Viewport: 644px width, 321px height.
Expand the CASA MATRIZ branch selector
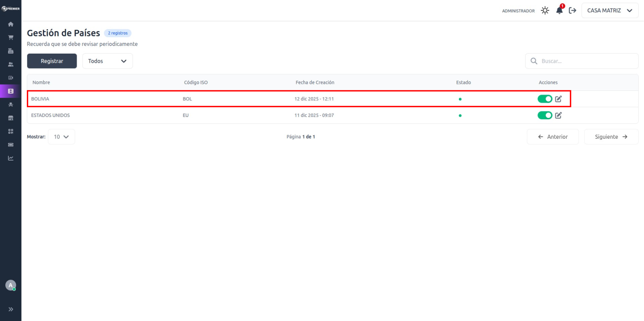click(609, 11)
